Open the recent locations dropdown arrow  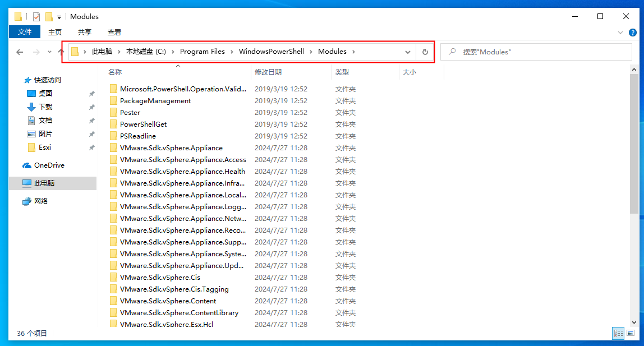[x=49, y=52]
